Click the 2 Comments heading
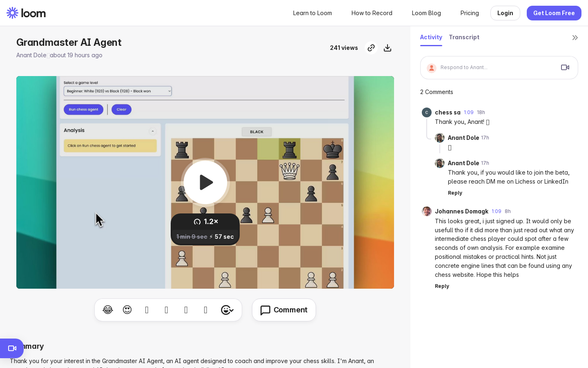588x368 pixels. point(437,92)
